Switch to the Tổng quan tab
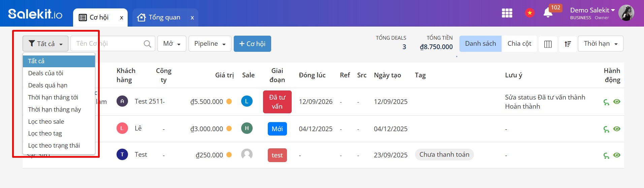The height and width of the screenshot is (188, 644). [x=164, y=17]
